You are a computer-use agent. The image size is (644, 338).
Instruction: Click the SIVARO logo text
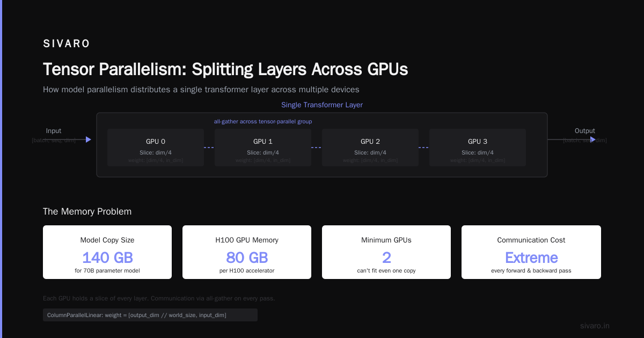[x=67, y=44]
